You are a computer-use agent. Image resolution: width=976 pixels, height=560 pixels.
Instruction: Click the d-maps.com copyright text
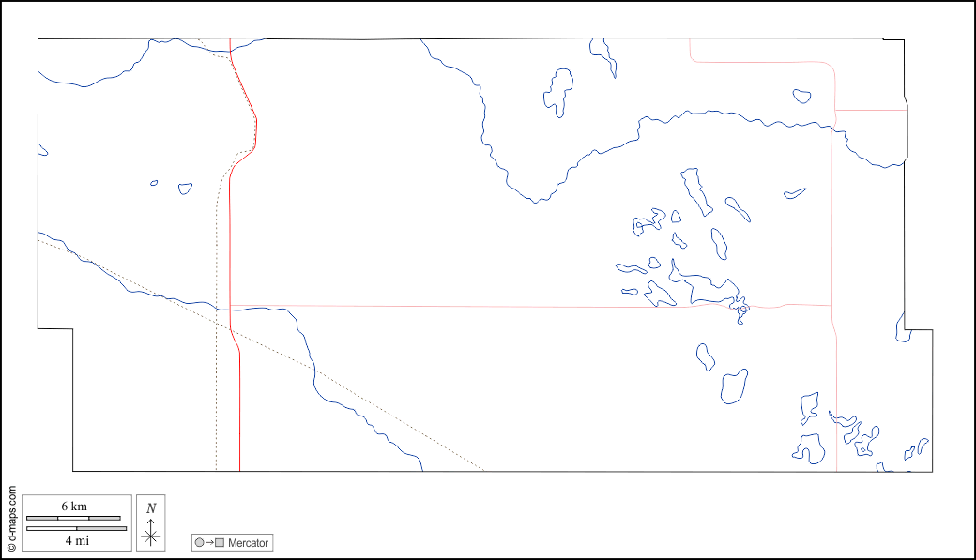(11, 519)
